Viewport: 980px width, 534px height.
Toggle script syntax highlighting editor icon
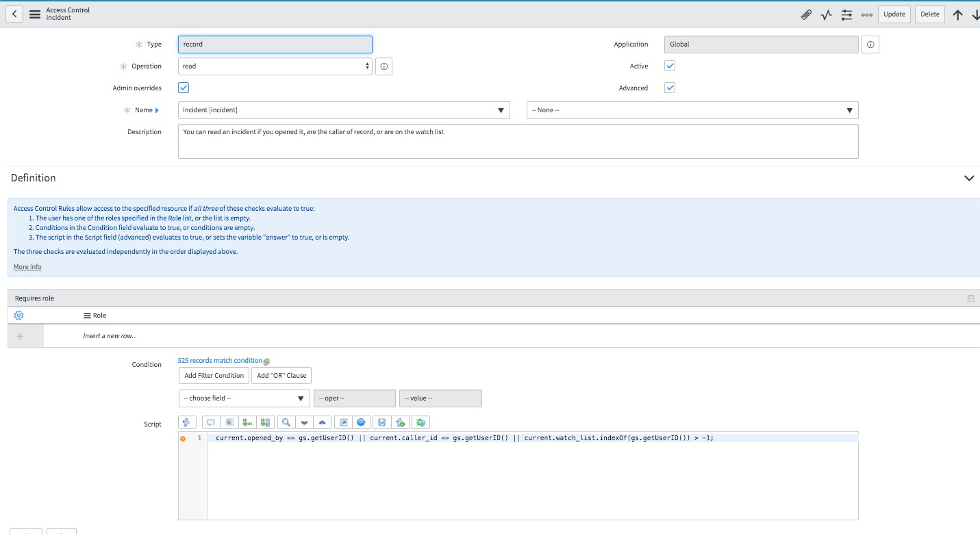pyautogui.click(x=188, y=422)
